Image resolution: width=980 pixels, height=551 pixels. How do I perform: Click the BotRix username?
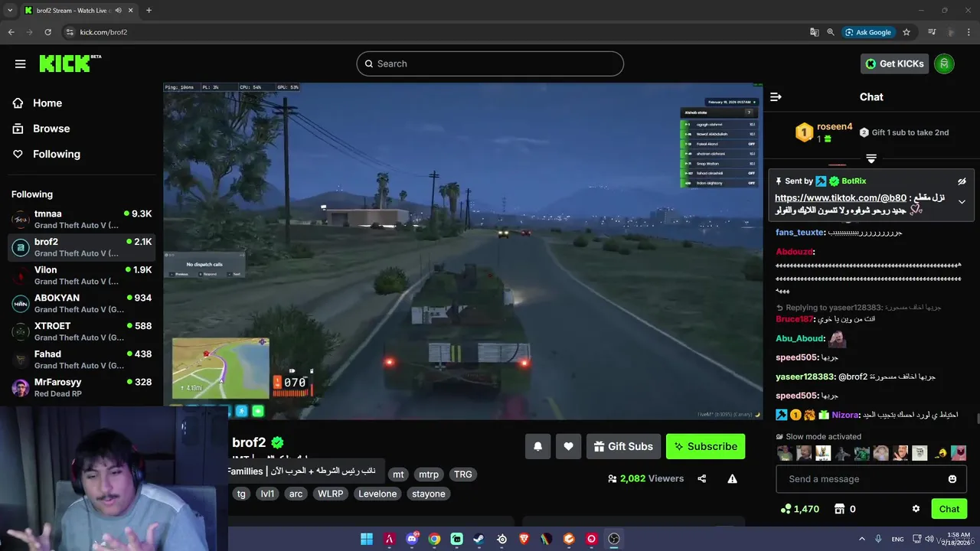click(x=854, y=181)
